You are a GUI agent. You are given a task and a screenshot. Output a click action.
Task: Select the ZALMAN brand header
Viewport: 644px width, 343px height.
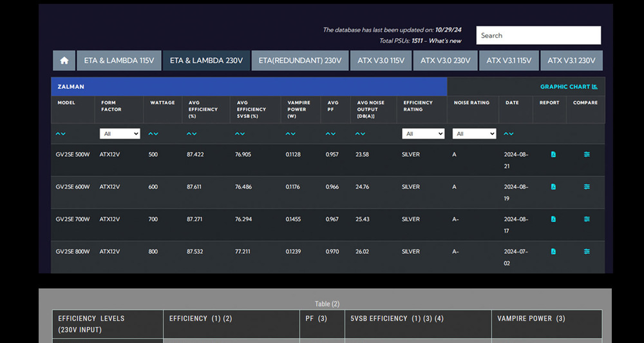(x=249, y=87)
